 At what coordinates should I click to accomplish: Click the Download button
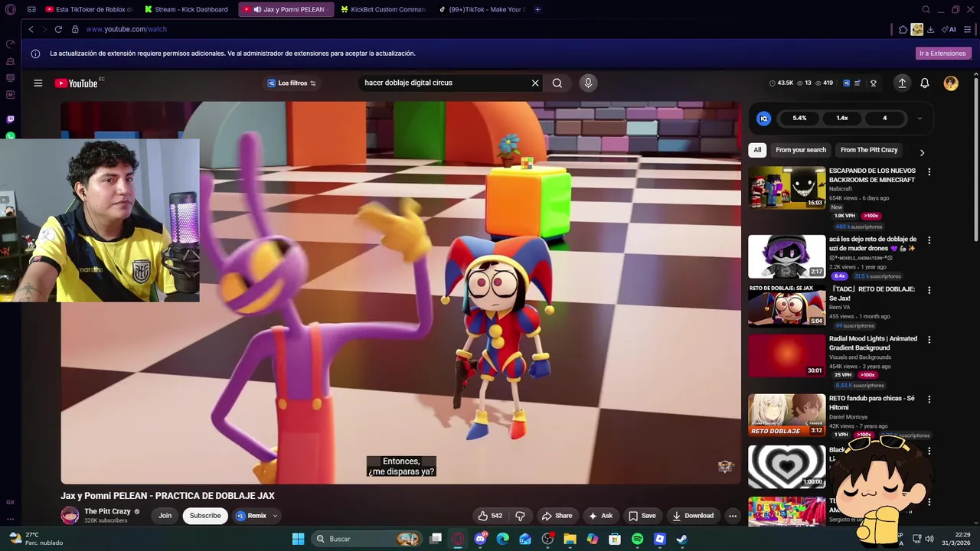693,516
